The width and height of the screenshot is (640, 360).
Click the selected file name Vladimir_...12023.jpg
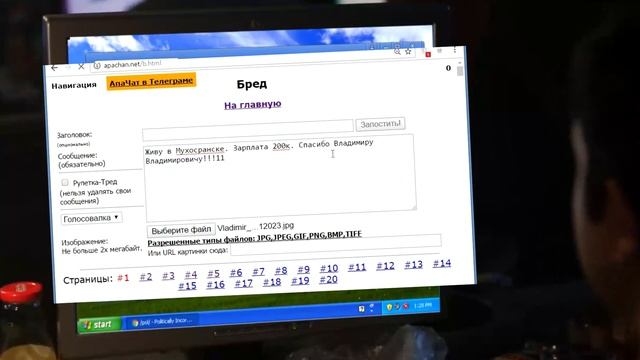[x=256, y=227]
